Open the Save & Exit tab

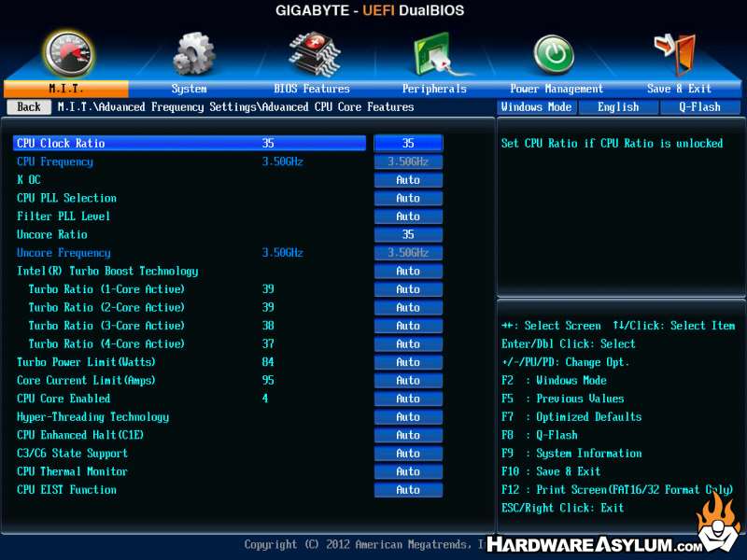point(680,89)
